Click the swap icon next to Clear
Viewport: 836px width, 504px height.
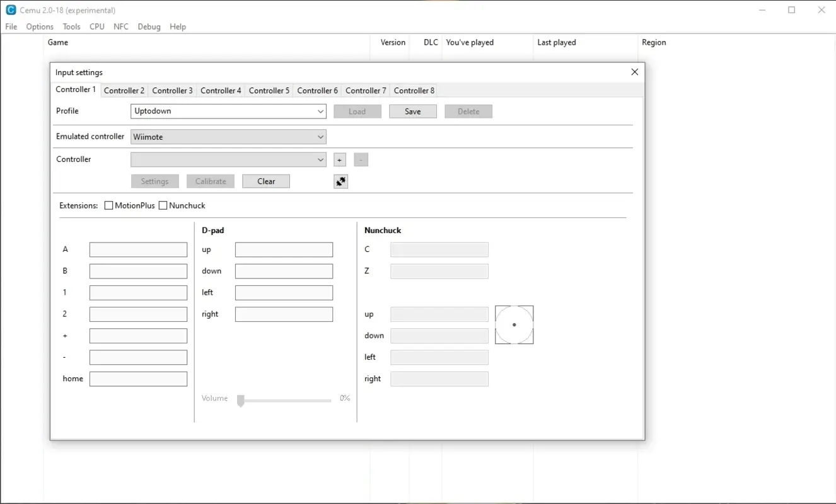pos(340,181)
